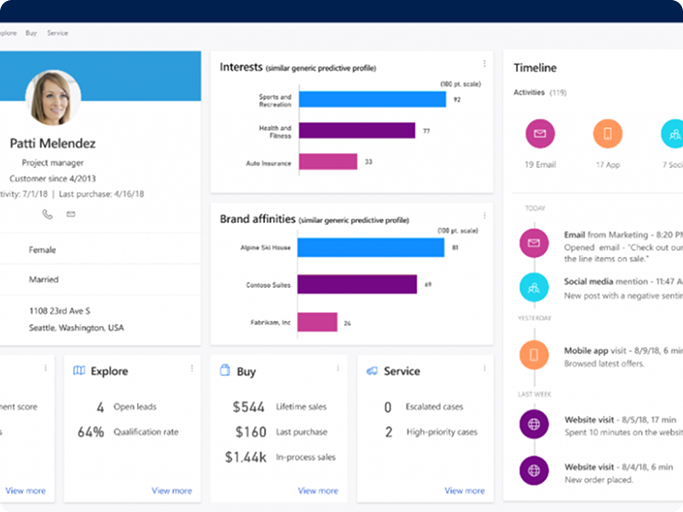Screen dimensions: 683x512
Task: Click the Mobile app visit timeline icon
Action: pyautogui.click(x=534, y=354)
